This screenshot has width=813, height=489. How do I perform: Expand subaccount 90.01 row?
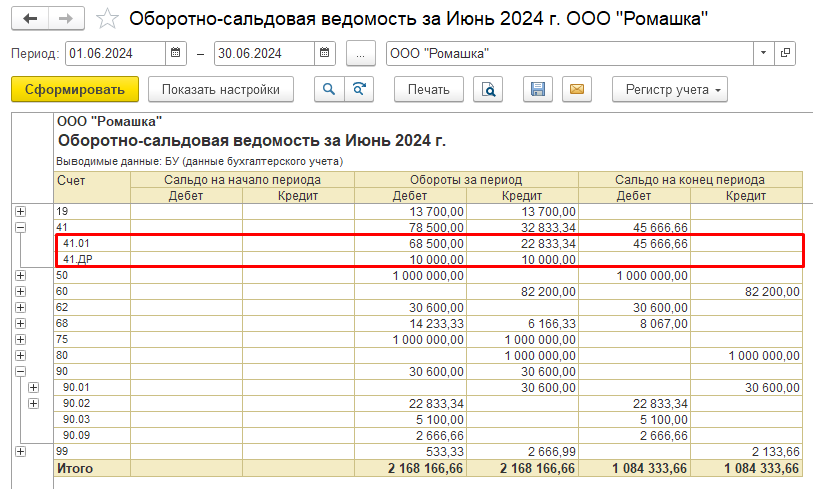click(34, 387)
